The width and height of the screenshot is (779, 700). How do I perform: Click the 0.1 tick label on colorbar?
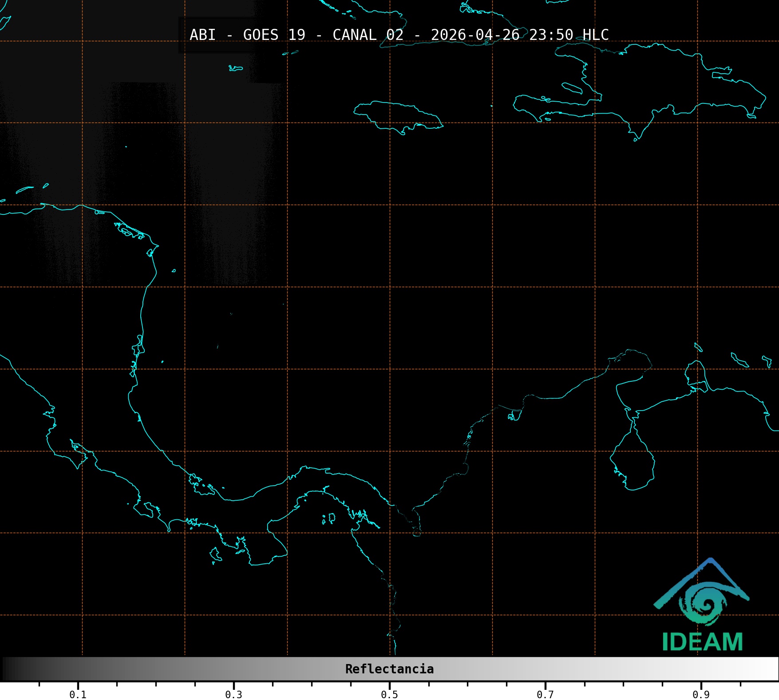(x=78, y=694)
